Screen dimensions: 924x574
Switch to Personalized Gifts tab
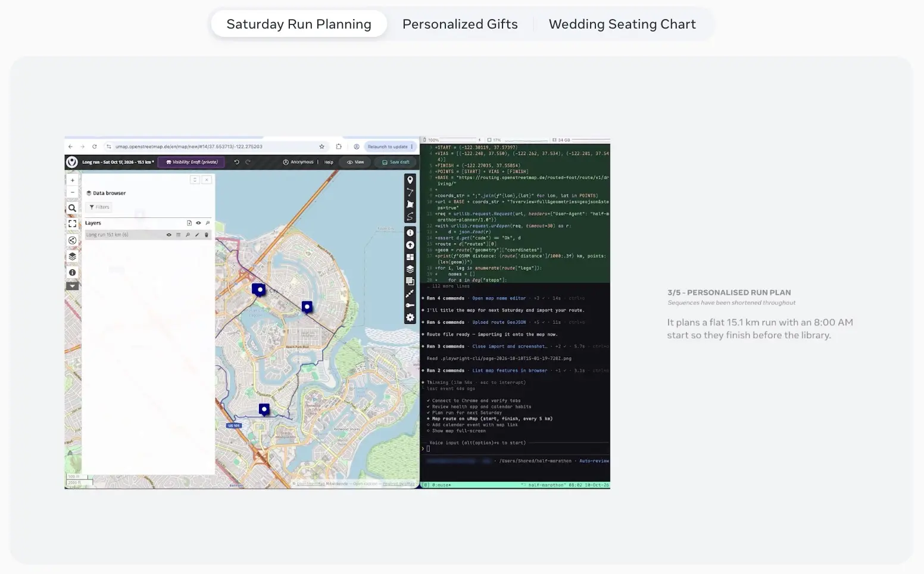(x=460, y=24)
